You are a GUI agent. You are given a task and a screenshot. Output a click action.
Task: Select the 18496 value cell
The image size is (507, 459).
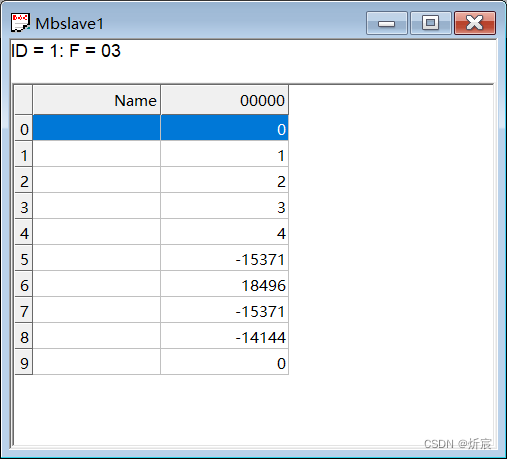[x=224, y=284]
